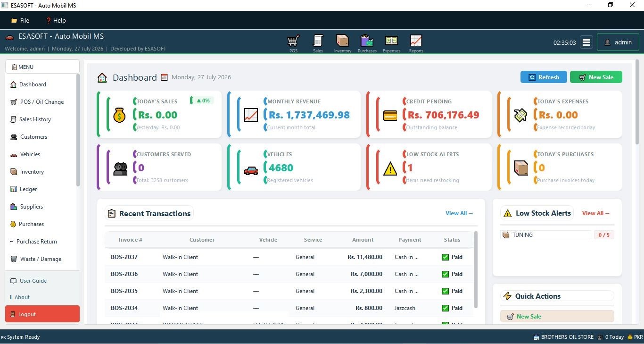Click the sidebar menu scrollbar
Viewport: 644px width, 344px height.
tap(78, 130)
